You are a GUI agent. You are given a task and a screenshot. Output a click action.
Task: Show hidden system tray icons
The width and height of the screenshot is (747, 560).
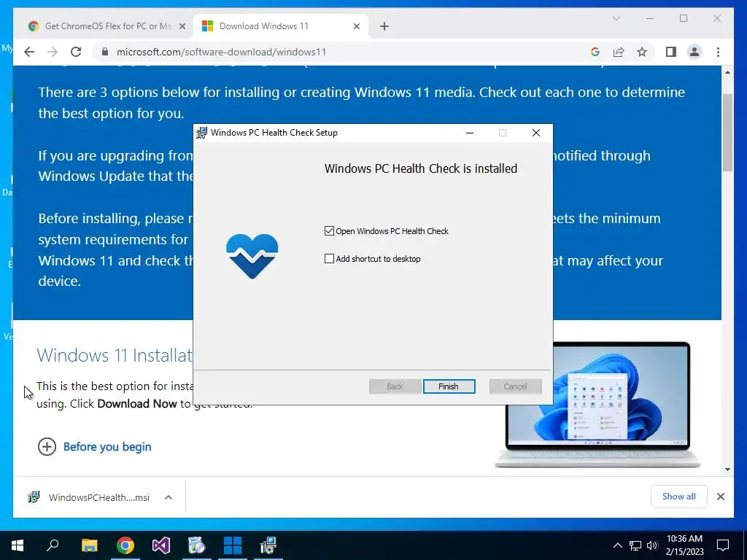pyautogui.click(x=617, y=545)
